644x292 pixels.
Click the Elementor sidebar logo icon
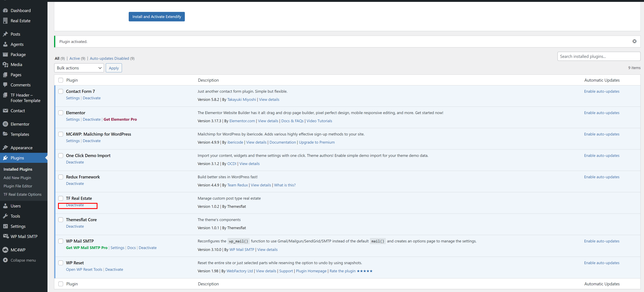5,124
